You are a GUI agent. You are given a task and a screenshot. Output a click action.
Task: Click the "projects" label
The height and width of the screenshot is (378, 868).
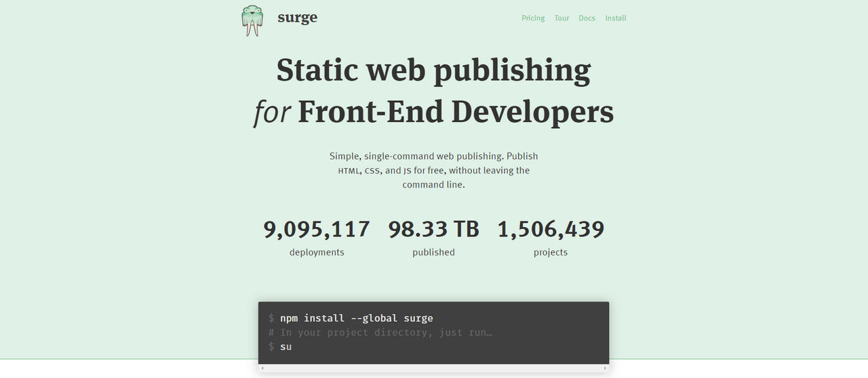point(551,252)
